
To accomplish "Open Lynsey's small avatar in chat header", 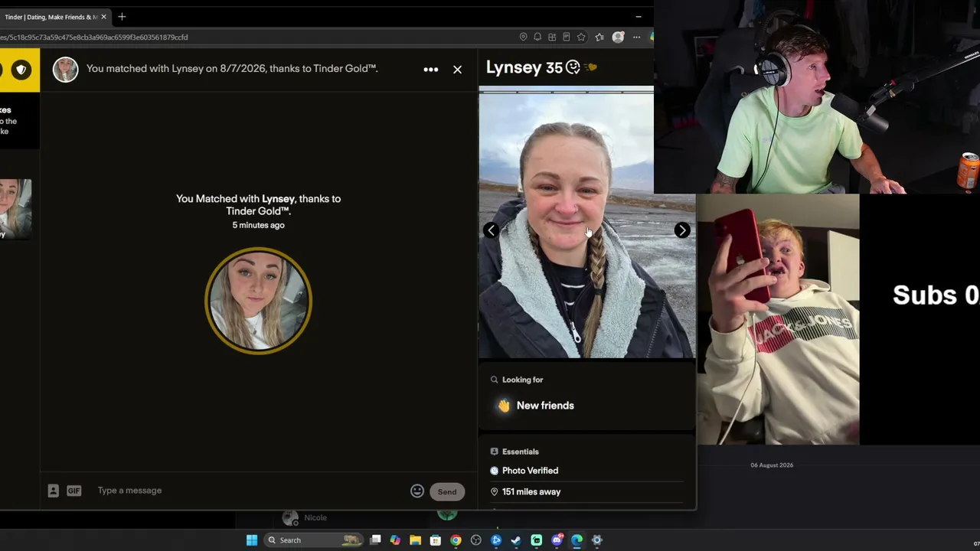I will click(65, 69).
